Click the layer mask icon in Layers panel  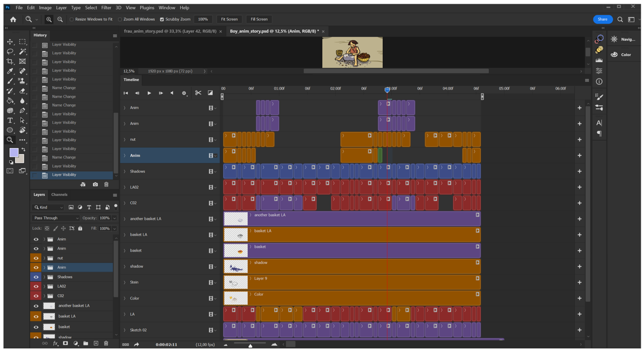click(x=66, y=343)
